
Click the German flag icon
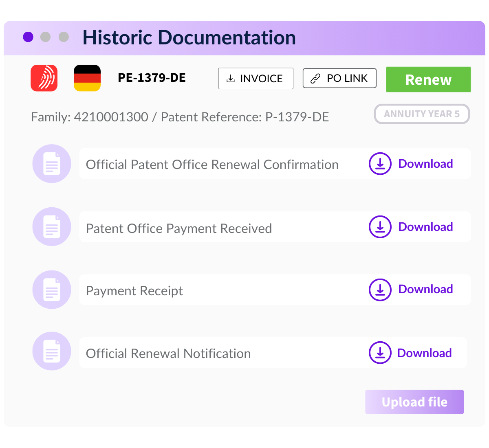(x=87, y=78)
